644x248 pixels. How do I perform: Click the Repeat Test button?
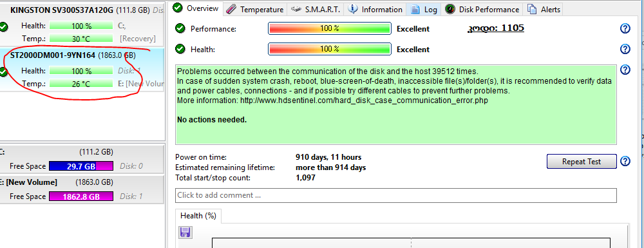click(582, 162)
